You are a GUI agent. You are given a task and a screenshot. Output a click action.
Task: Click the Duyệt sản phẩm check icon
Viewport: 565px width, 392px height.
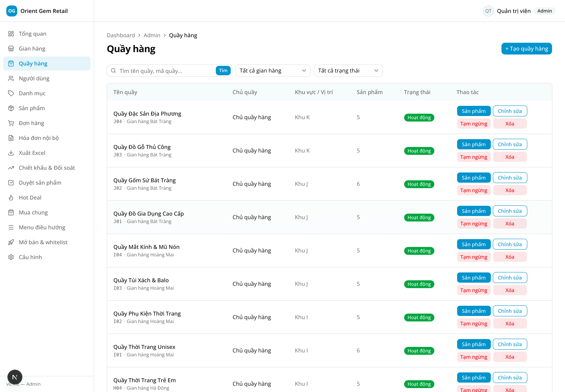[11, 183]
